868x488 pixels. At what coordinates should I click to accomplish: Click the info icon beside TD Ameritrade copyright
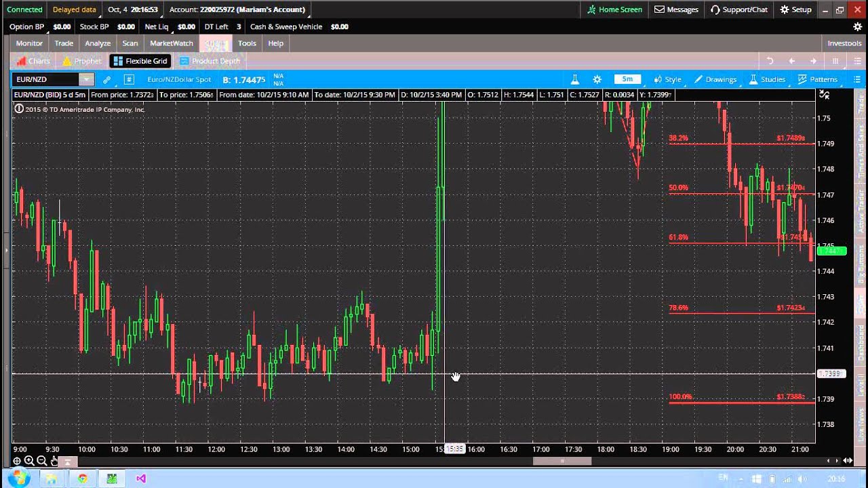pyautogui.click(x=18, y=109)
